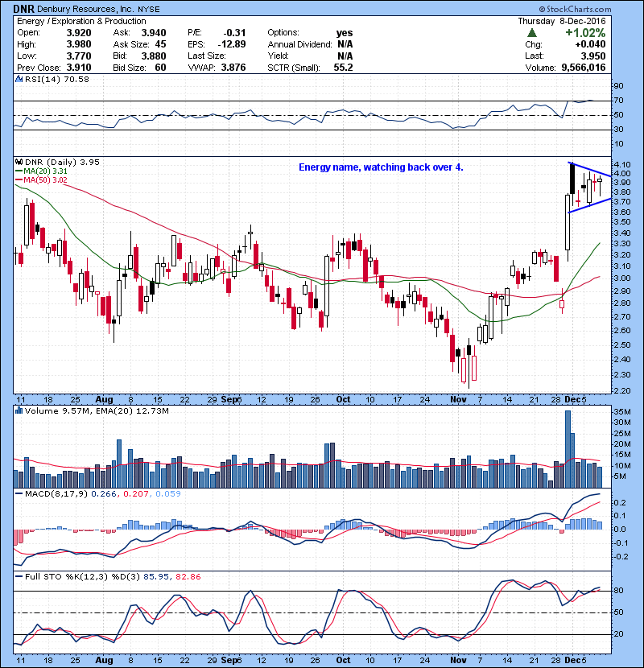Click the Full STO %D value 82.86

click(188, 576)
